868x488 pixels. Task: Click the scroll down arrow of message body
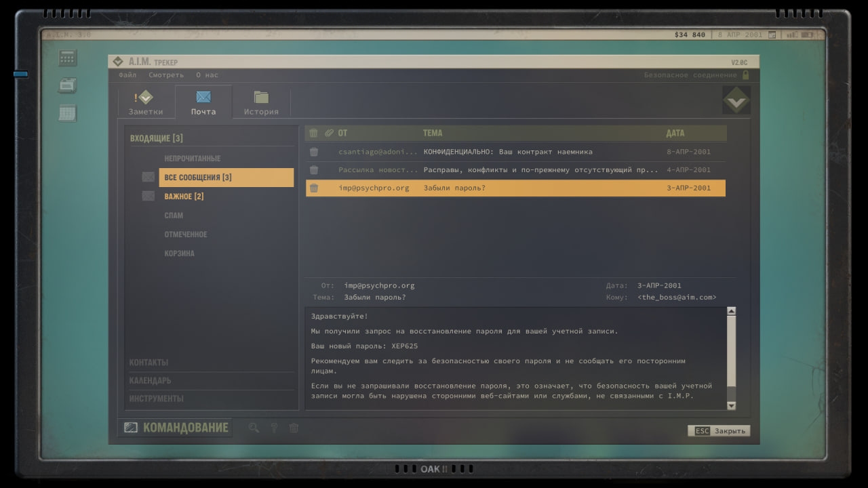click(x=731, y=405)
